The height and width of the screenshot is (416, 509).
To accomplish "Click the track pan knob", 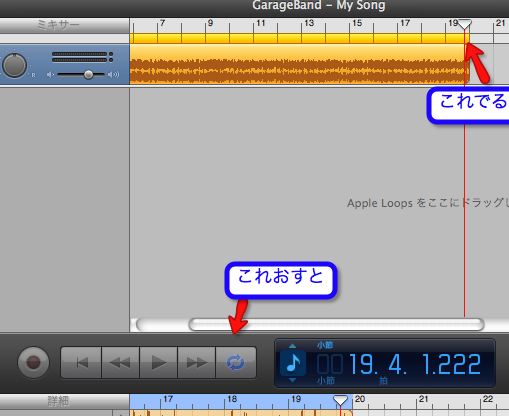I will (x=14, y=65).
